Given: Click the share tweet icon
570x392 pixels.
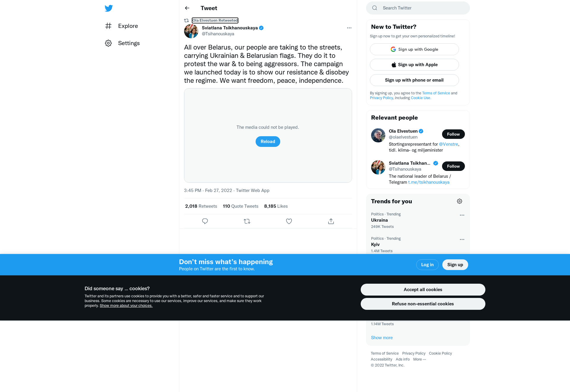Looking at the screenshot, I should coord(331,221).
